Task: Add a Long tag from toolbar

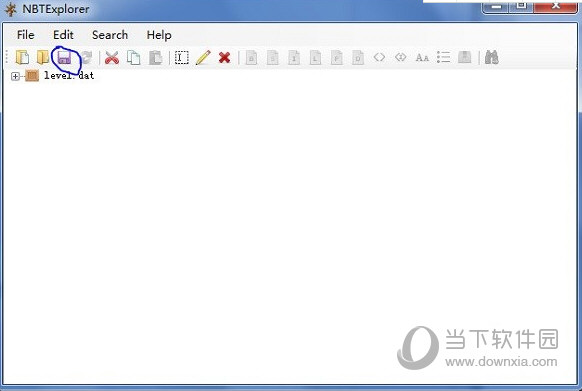Action: click(x=315, y=58)
